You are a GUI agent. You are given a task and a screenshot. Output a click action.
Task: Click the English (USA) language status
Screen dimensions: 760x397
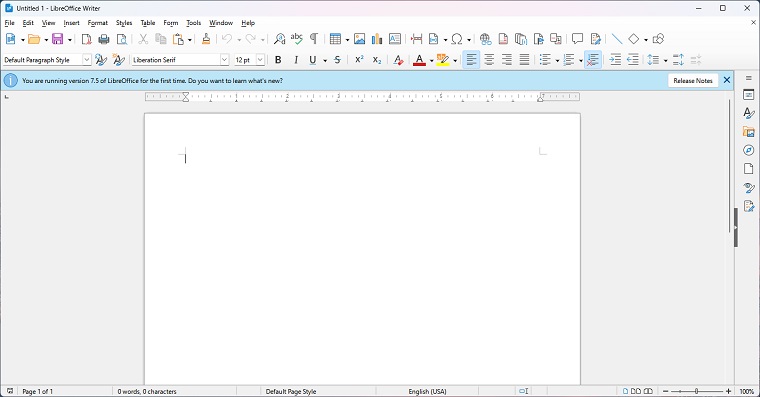(427, 391)
